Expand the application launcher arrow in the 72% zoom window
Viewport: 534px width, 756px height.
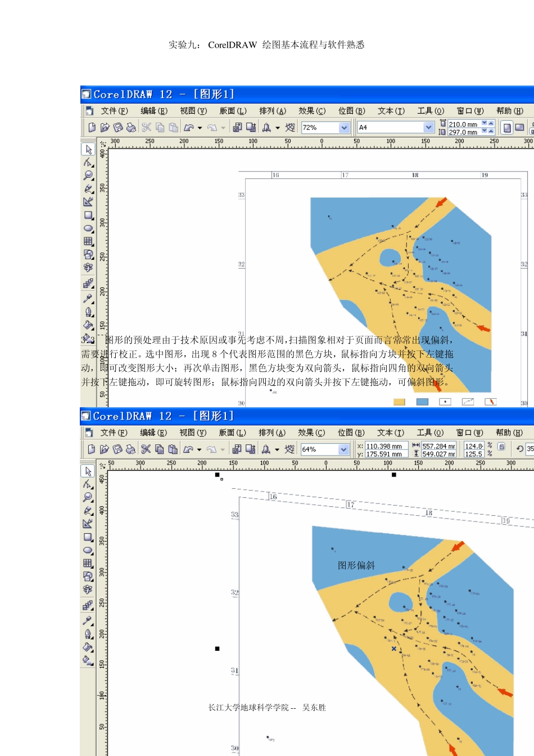pos(278,128)
